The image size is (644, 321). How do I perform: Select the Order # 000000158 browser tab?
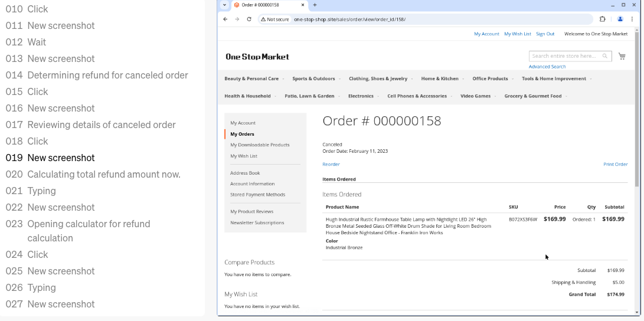(270, 5)
